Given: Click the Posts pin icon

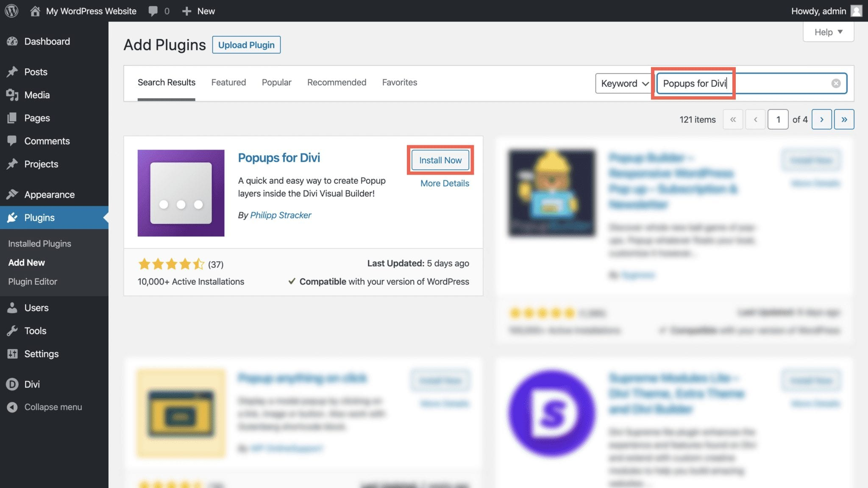Looking at the screenshot, I should [x=12, y=72].
